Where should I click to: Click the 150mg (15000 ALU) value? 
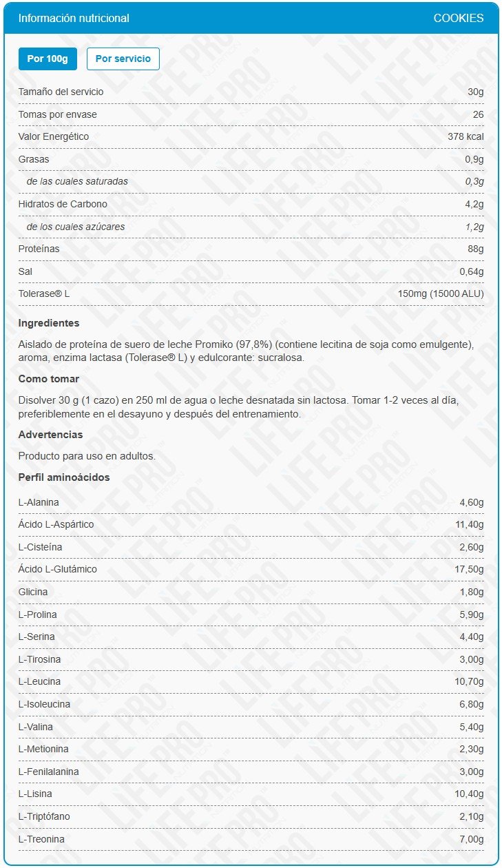(x=441, y=294)
